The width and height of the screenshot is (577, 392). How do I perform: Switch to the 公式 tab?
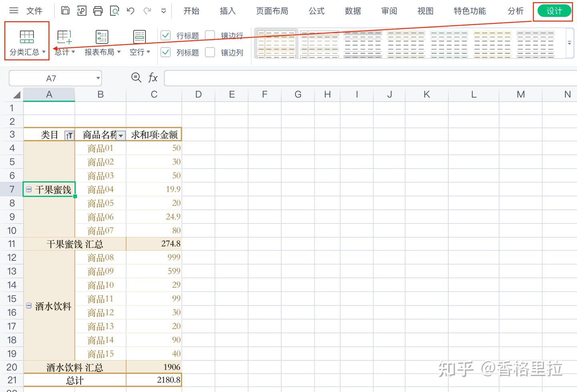pyautogui.click(x=317, y=11)
